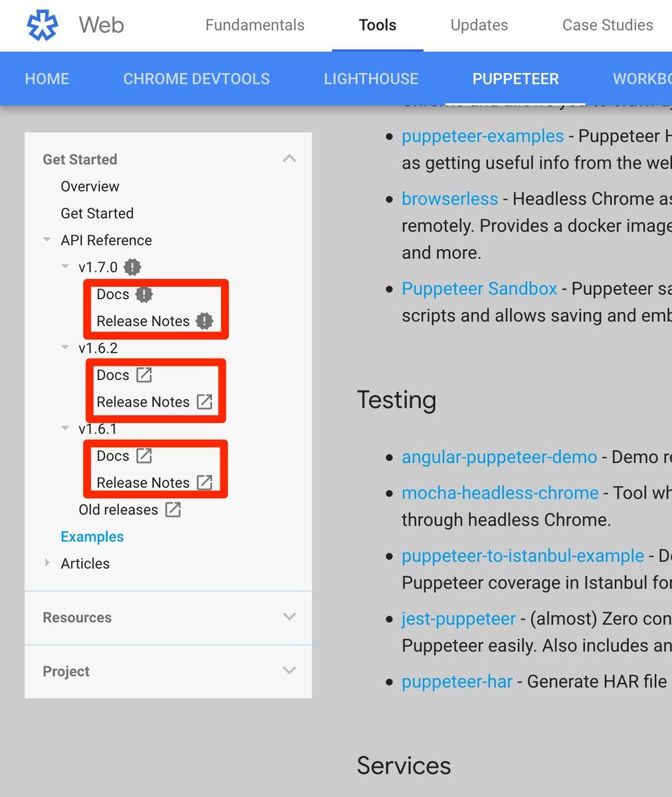Switch to the Fundamentals top tab

pyautogui.click(x=254, y=25)
